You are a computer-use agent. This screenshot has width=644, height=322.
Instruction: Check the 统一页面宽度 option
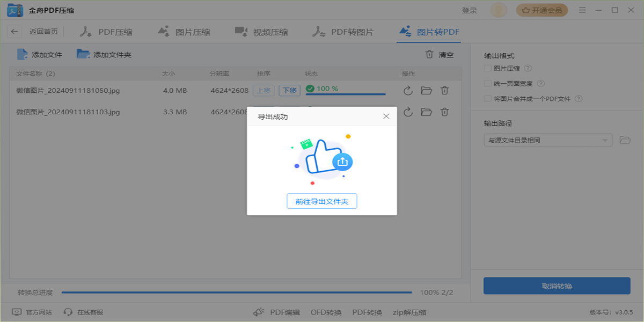coord(488,83)
